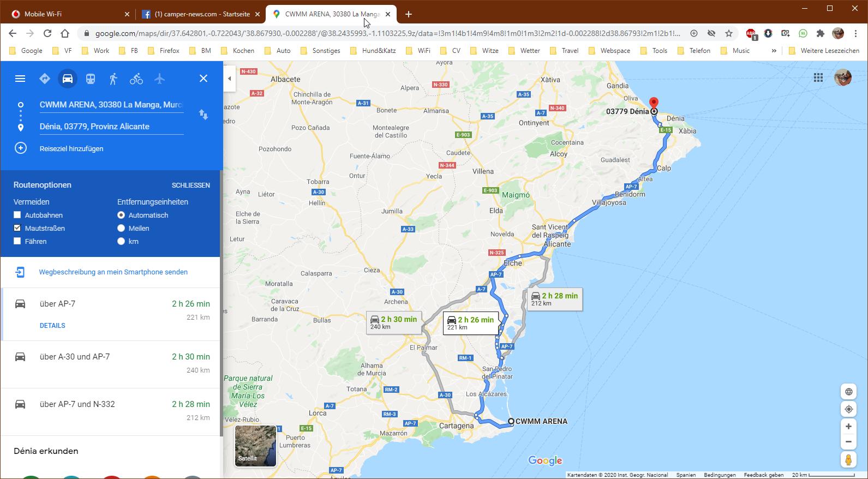Open the Kochen bookmarks folder
Screen dimensions: 868x479
[x=237, y=51]
